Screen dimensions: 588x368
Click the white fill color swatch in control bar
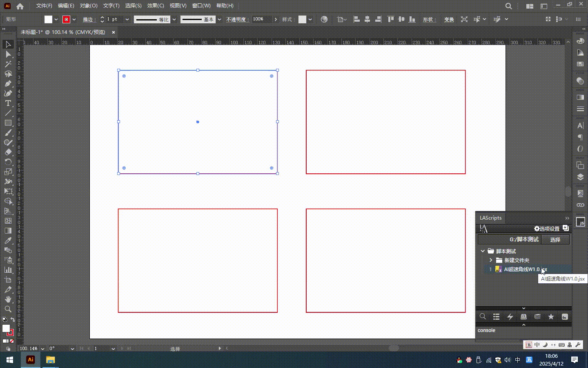tap(48, 19)
